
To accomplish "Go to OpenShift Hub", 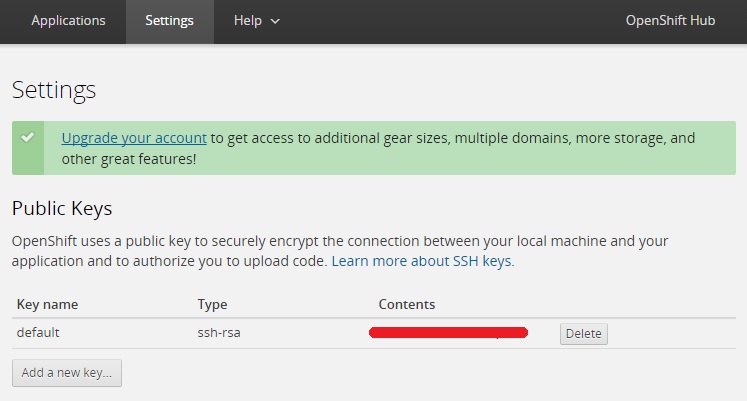I will tap(670, 20).
